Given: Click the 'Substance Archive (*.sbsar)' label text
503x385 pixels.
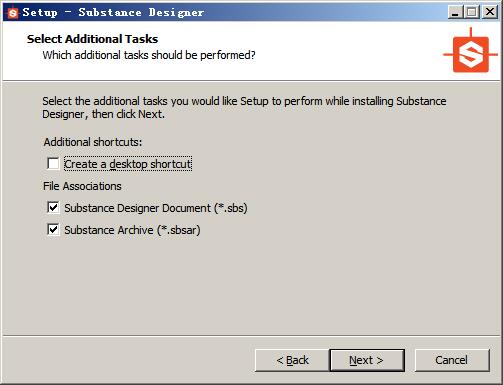Looking at the screenshot, I should point(132,230).
